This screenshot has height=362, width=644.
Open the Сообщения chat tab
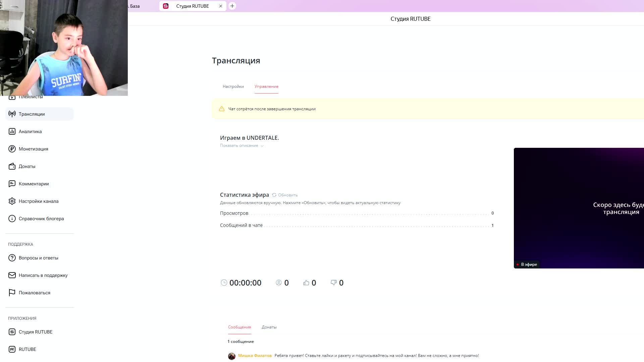tap(239, 327)
